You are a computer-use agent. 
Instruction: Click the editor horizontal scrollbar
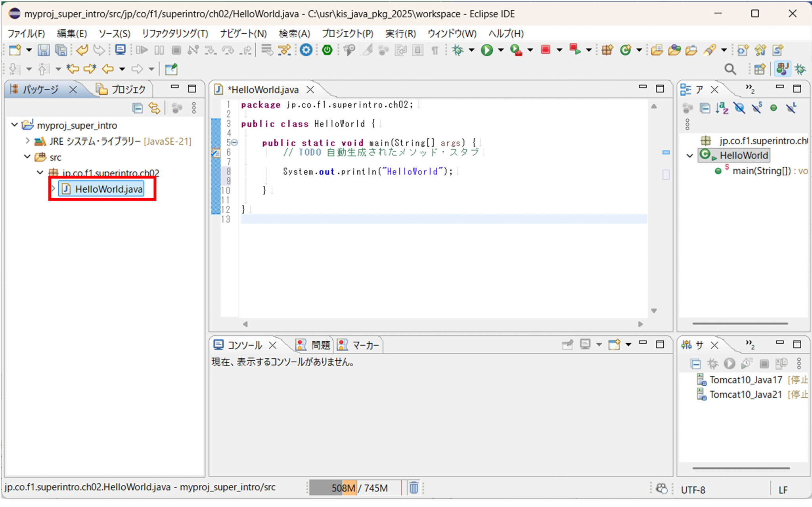tap(442, 324)
